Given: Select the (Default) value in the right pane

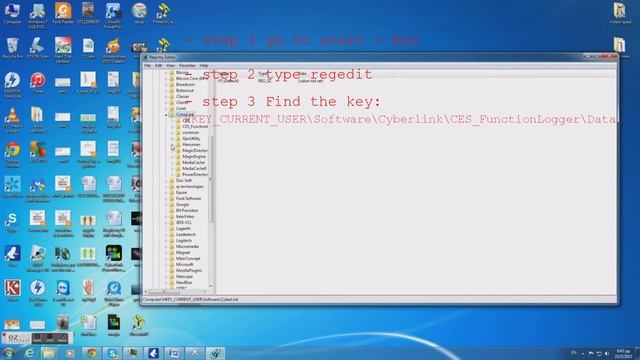Looking at the screenshot, I should point(229,81).
